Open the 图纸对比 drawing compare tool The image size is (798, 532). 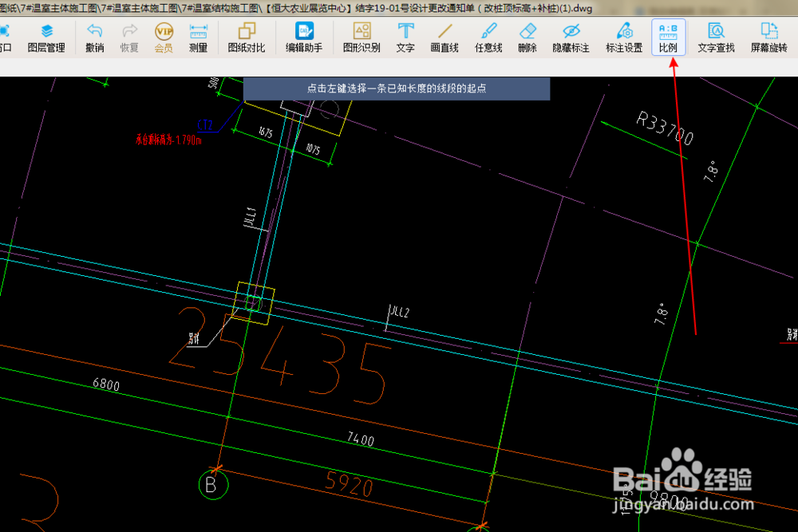pos(247,38)
